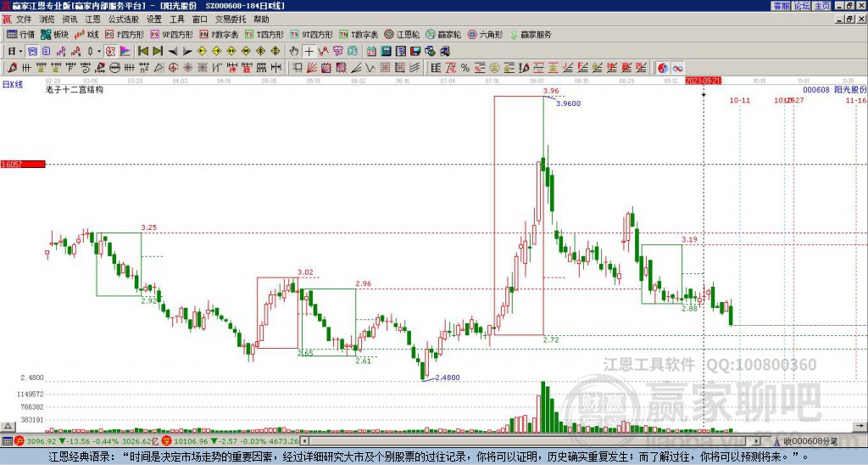Screen dimensions: 868x465
Task: Select the angle line tool
Action: pos(356,68)
